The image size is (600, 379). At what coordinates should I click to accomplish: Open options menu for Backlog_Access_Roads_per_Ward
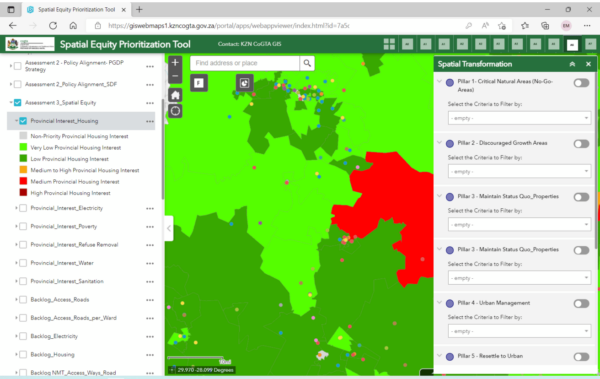click(x=150, y=318)
